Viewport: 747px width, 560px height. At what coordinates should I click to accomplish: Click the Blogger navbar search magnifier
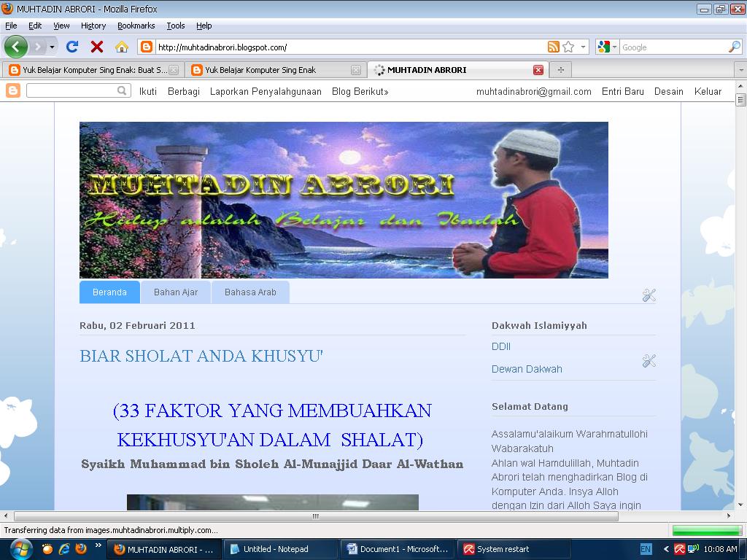[122, 90]
